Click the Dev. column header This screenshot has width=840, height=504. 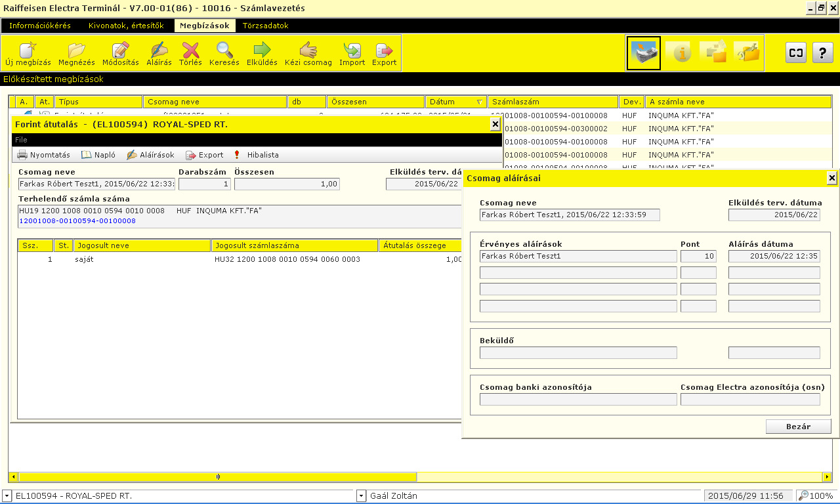click(x=632, y=102)
